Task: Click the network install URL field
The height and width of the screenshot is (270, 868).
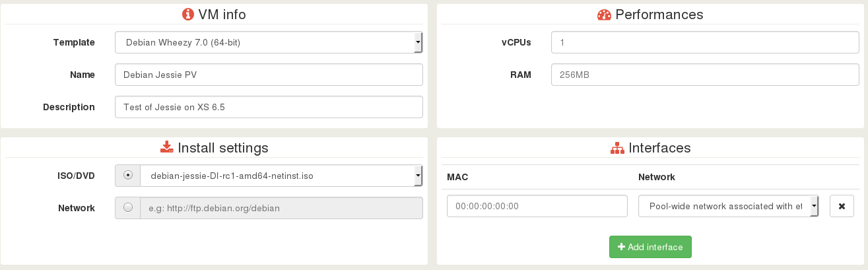Action: click(x=281, y=208)
